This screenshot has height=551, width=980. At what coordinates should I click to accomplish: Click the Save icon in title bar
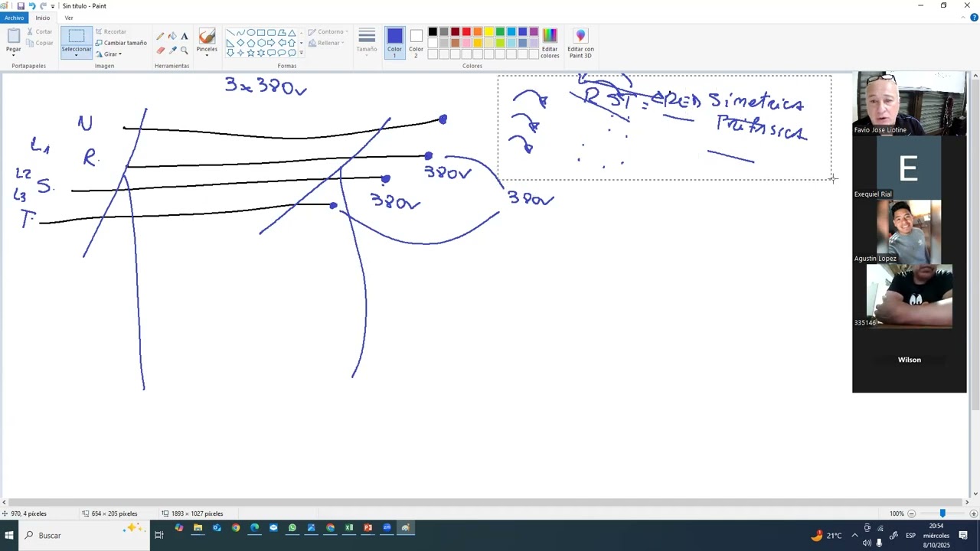21,5
